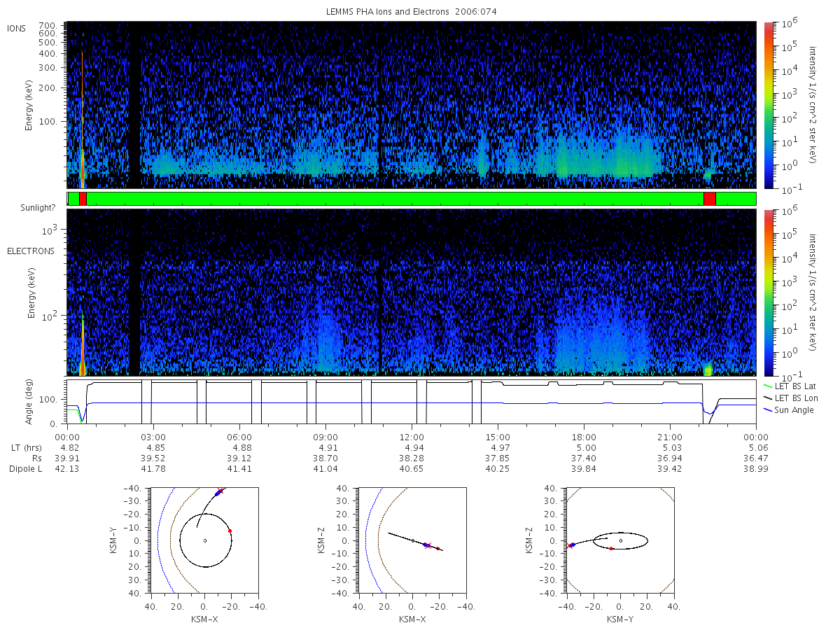This screenshot has height=630, width=840.
Task: Click the IONS panel label
Action: [x=17, y=28]
